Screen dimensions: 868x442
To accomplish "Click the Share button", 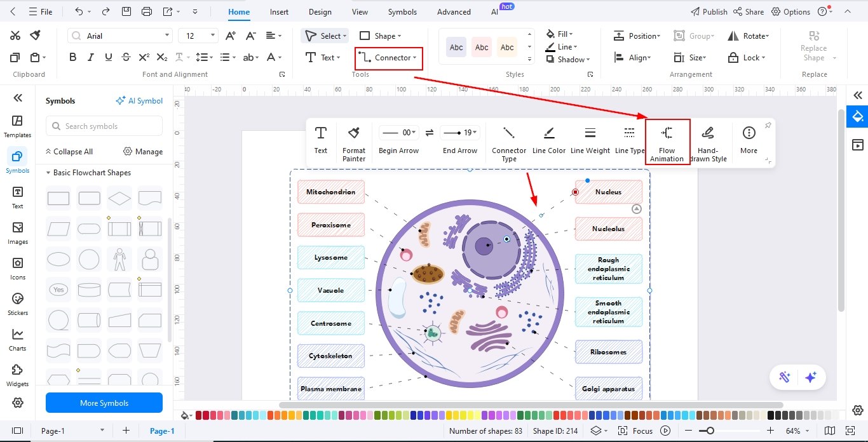I will coord(749,11).
